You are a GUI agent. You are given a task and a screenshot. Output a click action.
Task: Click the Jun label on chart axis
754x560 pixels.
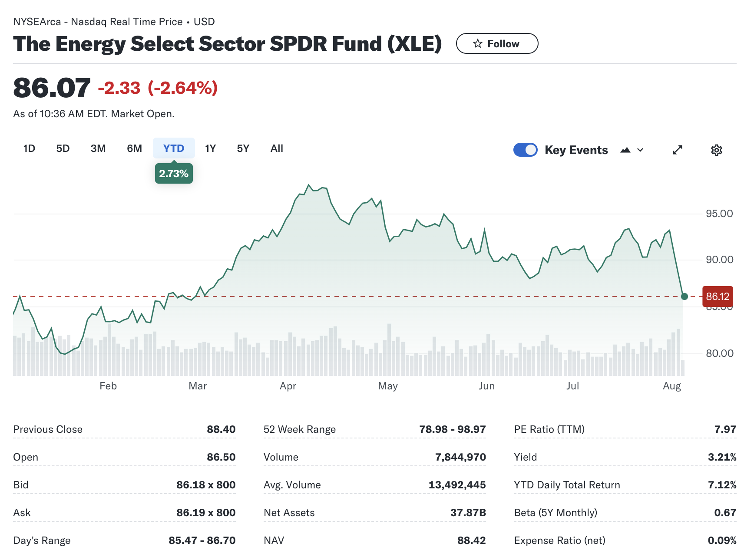(486, 386)
